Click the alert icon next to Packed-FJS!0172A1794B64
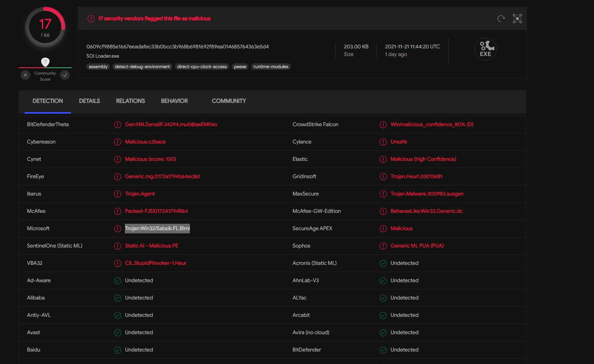This screenshot has width=594, height=364. pyautogui.click(x=118, y=211)
